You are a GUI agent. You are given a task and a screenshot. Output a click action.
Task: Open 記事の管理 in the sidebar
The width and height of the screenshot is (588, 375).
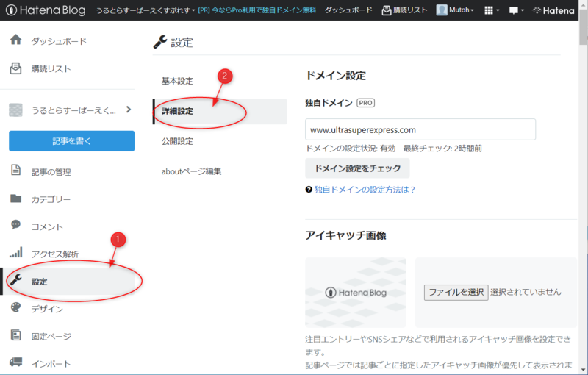(x=51, y=172)
